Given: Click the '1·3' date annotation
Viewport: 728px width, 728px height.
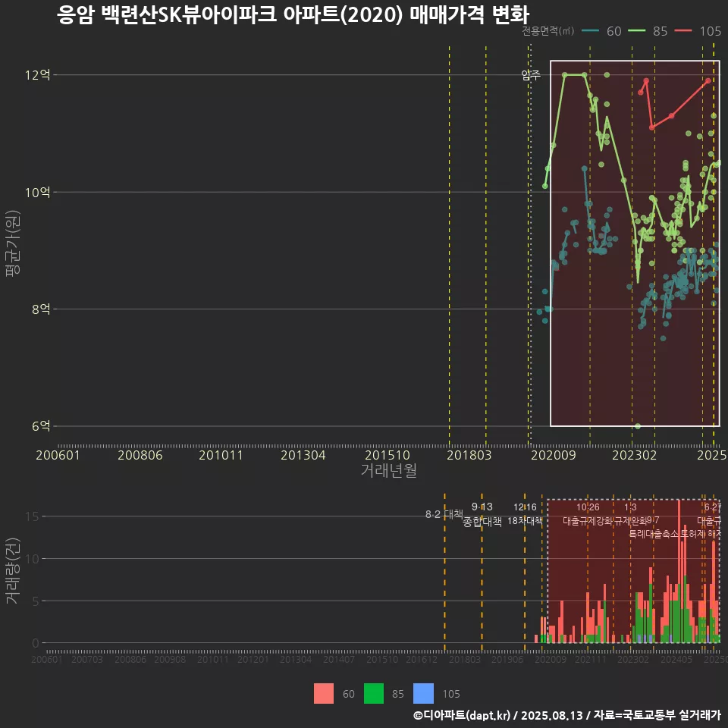Looking at the screenshot, I should pos(630,507).
